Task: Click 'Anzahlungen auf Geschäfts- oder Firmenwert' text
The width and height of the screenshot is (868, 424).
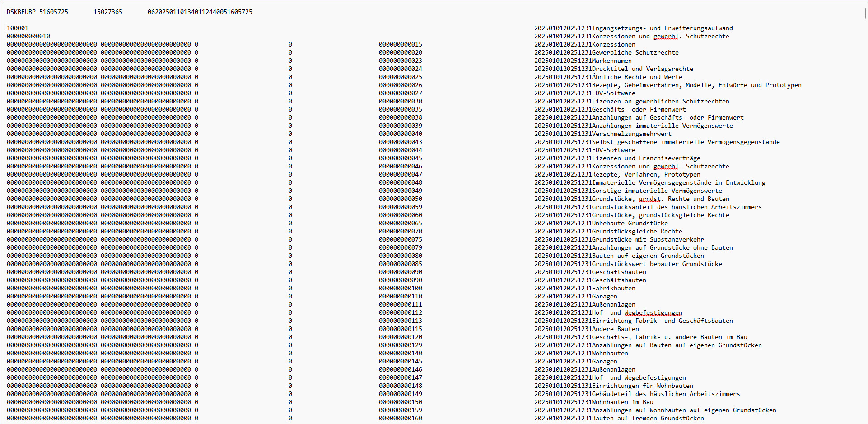Action: 668,117
